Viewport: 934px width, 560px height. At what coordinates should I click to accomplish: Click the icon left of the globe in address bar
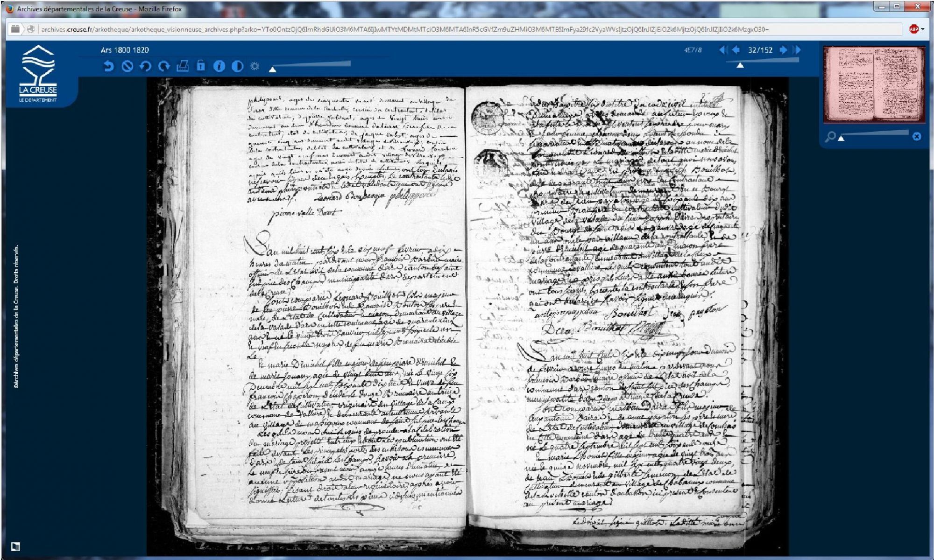[x=15, y=29]
